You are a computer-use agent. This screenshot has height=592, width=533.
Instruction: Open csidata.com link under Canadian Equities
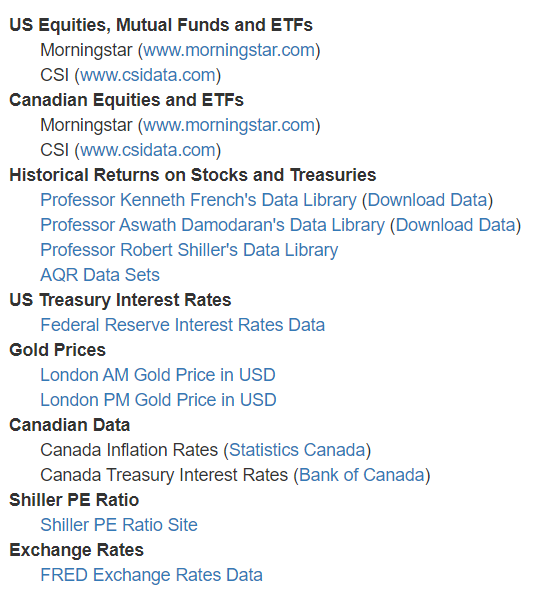click(148, 150)
